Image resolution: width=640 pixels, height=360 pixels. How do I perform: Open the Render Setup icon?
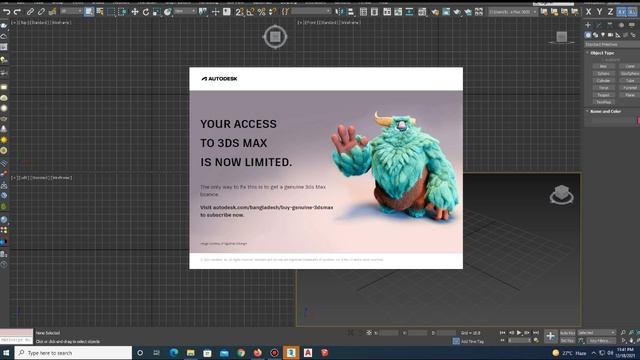coord(435,12)
